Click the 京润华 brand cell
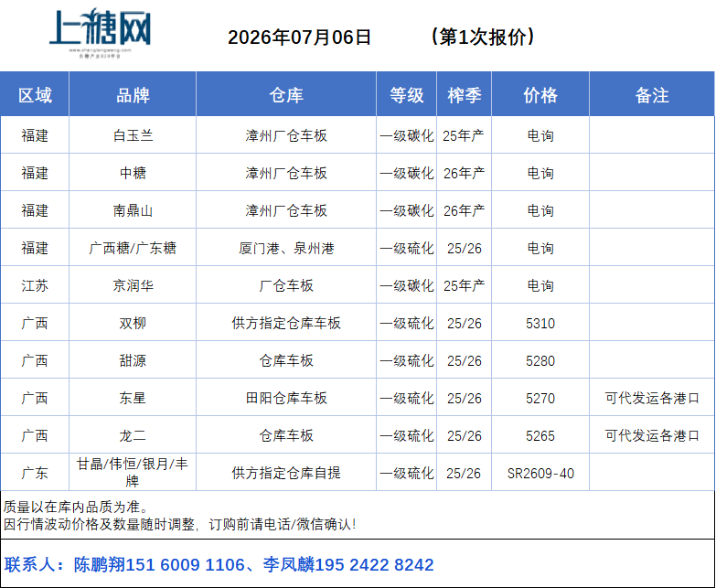Viewport: 716px width, 588px height. [x=133, y=285]
